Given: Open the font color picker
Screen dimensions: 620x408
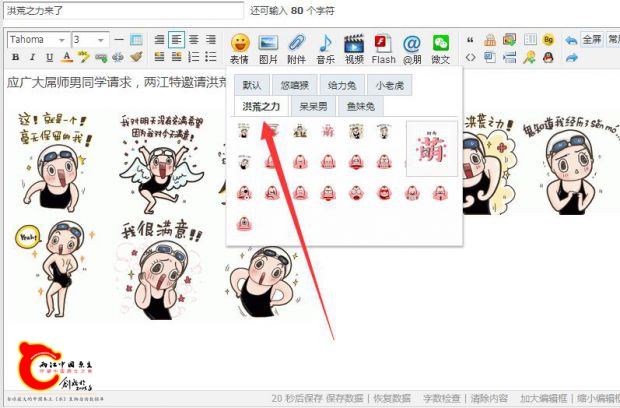Looking at the screenshot, I should click(67, 57).
